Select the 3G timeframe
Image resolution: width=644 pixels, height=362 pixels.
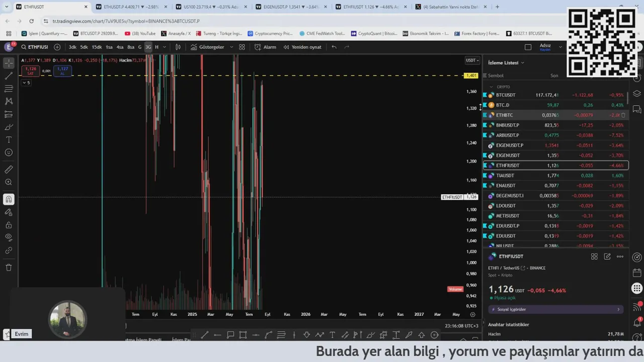pos(148,47)
